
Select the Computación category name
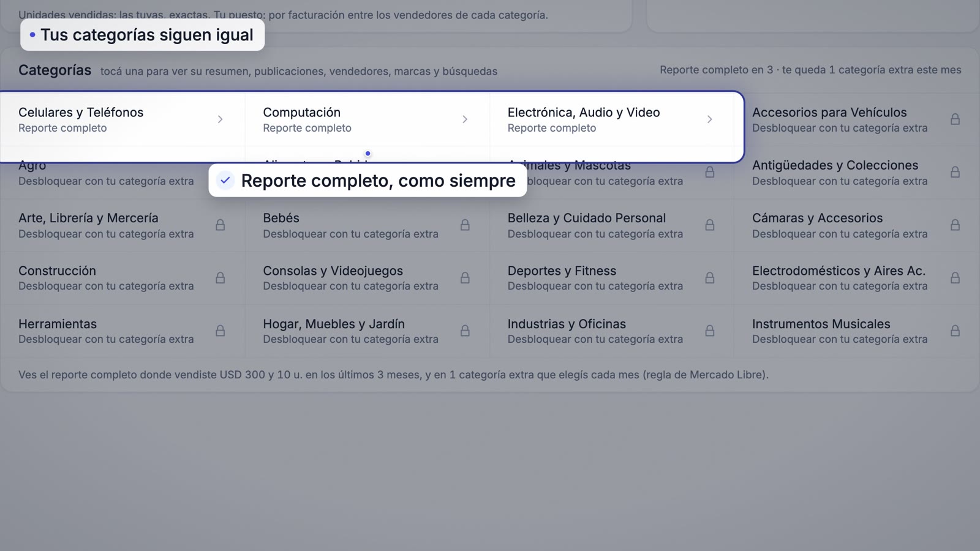tap(301, 113)
